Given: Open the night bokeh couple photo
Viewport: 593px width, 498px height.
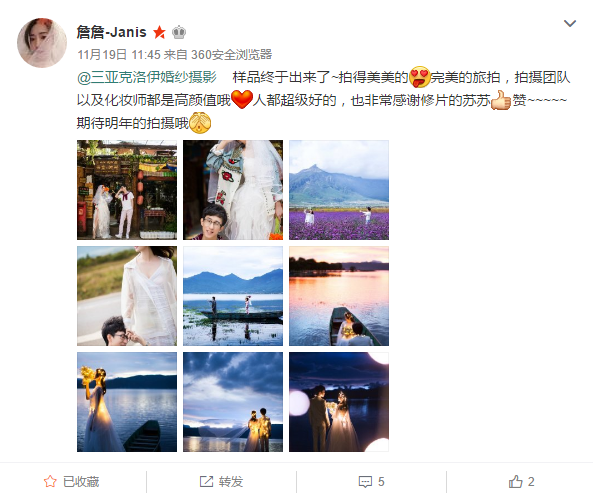Looking at the screenshot, I should point(339,402).
